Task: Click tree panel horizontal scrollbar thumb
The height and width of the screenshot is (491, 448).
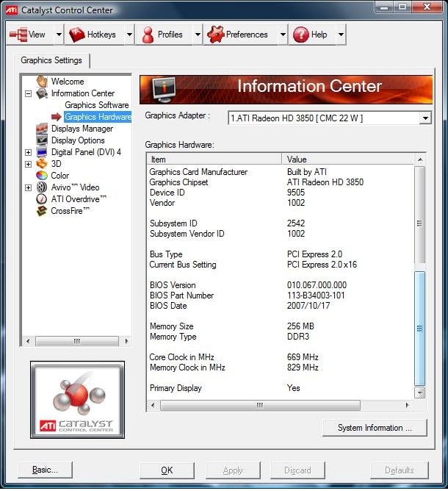Action: click(x=77, y=341)
